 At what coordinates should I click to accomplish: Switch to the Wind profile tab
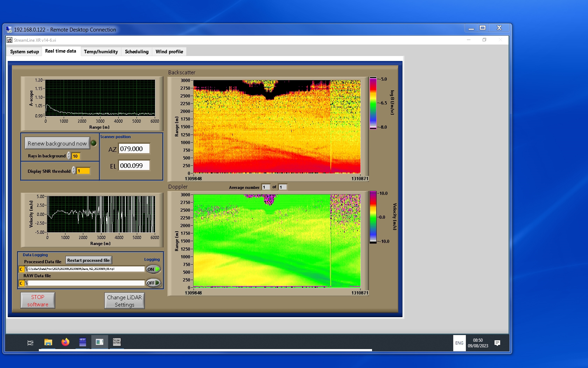(x=169, y=52)
